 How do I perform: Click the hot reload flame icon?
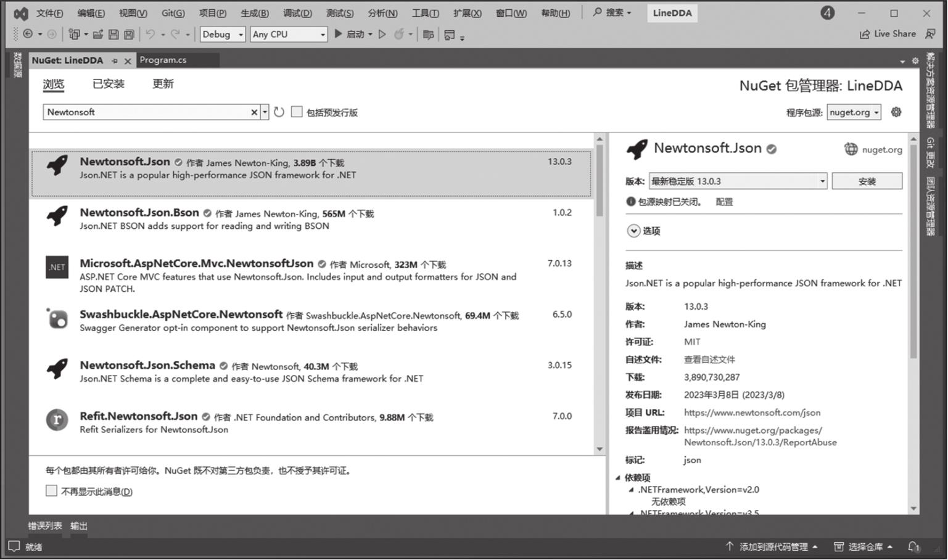(399, 35)
